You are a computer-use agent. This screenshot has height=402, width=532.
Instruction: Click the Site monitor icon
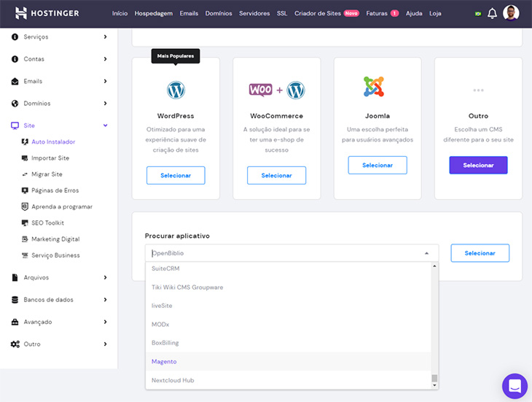[15, 125]
